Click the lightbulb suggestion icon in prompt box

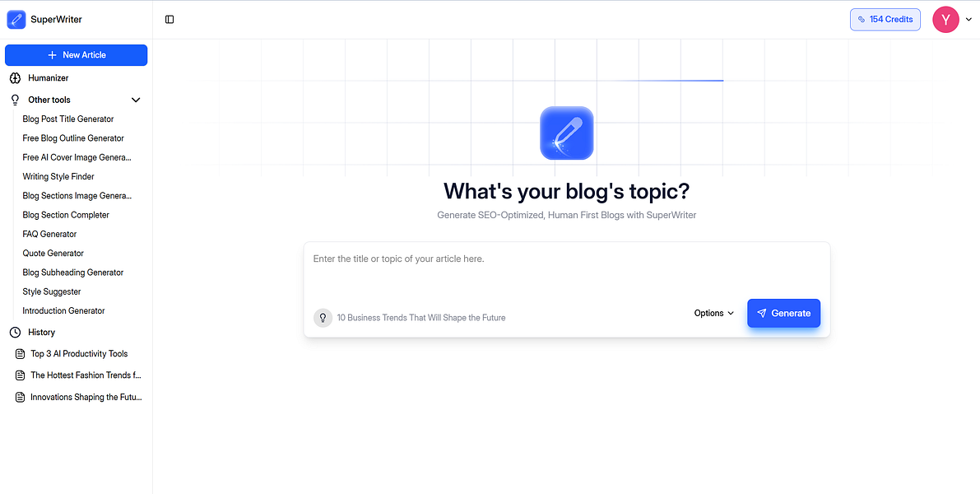pos(323,318)
